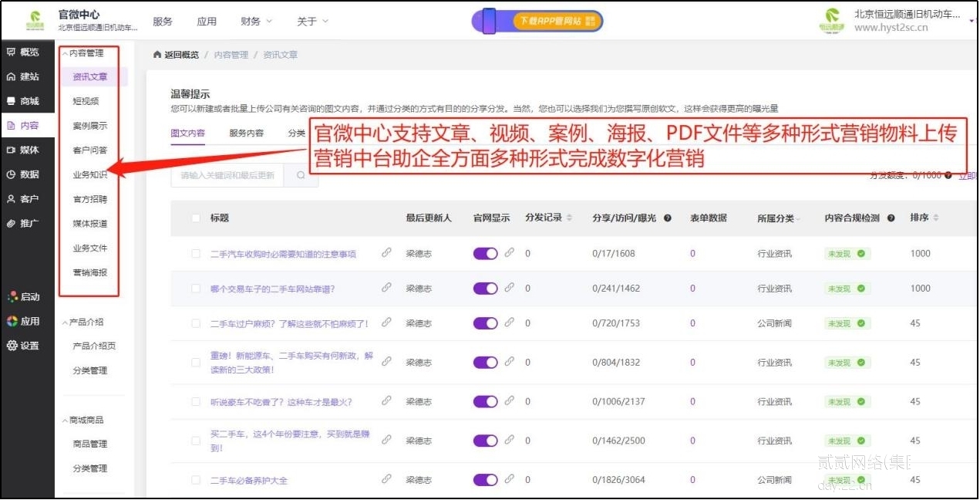
Task: Open the 数据 sidebar icon
Action: pyautogui.click(x=12, y=174)
